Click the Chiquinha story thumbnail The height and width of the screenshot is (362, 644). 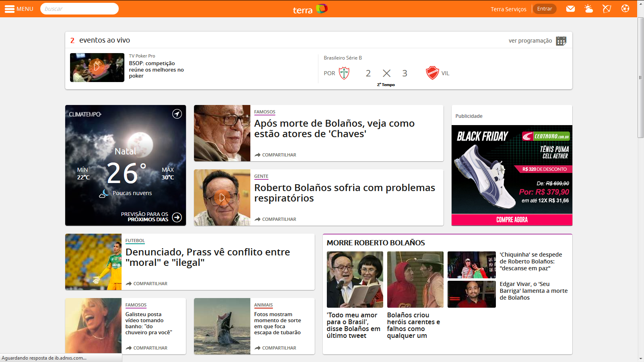(x=472, y=265)
